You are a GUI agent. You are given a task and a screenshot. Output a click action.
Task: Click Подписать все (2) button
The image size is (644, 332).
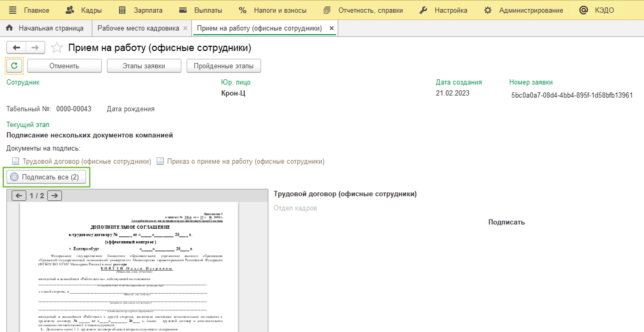tap(46, 177)
